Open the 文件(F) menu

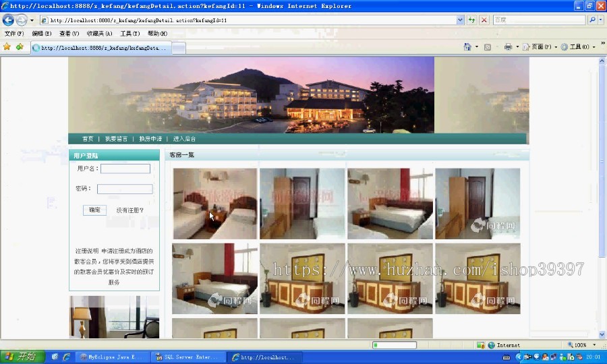pos(14,34)
